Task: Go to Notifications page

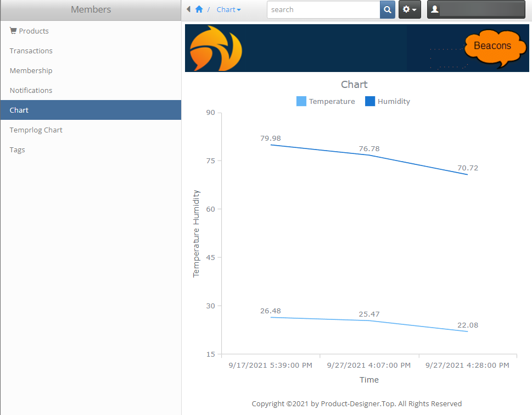Action: [x=31, y=90]
